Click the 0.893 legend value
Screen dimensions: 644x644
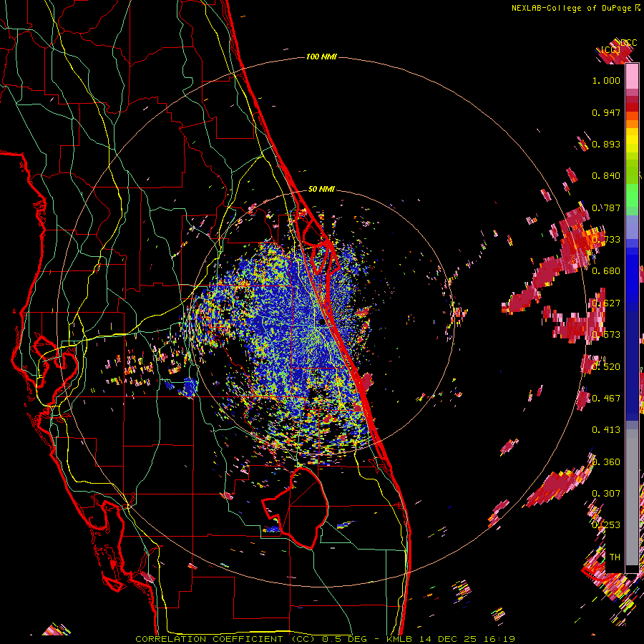[606, 144]
